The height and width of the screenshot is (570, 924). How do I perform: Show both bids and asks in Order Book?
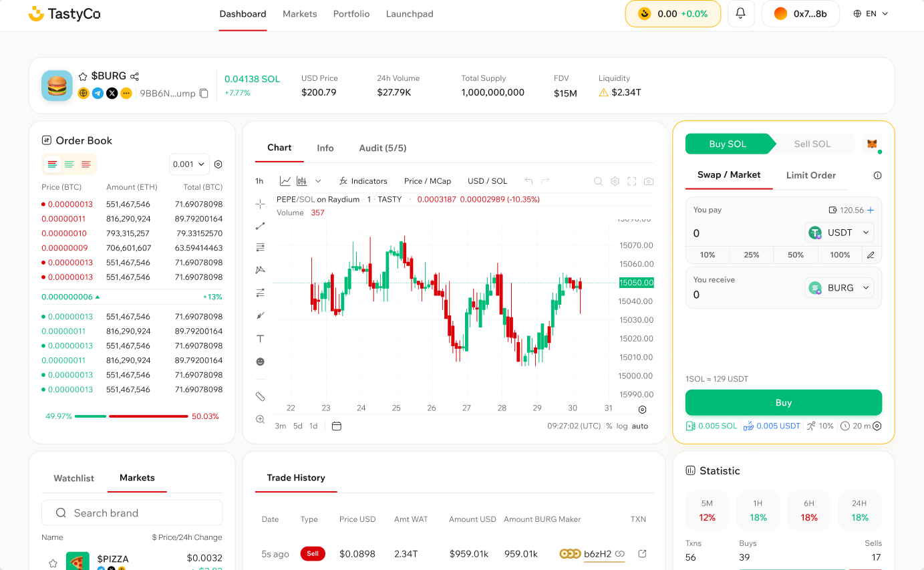[52, 164]
